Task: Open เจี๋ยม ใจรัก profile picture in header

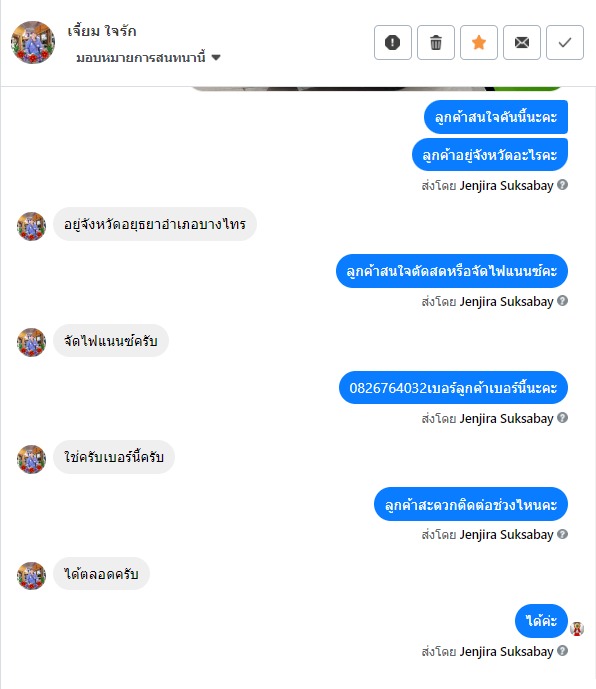Action: pos(33,43)
